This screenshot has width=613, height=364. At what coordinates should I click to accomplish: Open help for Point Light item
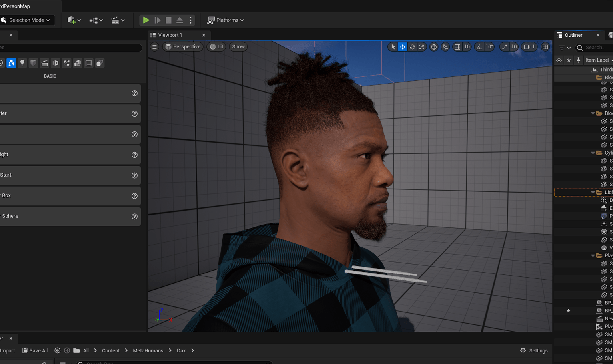pos(134,155)
